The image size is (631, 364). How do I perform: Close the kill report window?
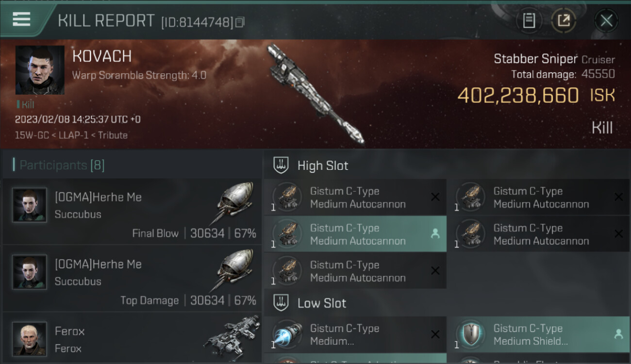606,20
